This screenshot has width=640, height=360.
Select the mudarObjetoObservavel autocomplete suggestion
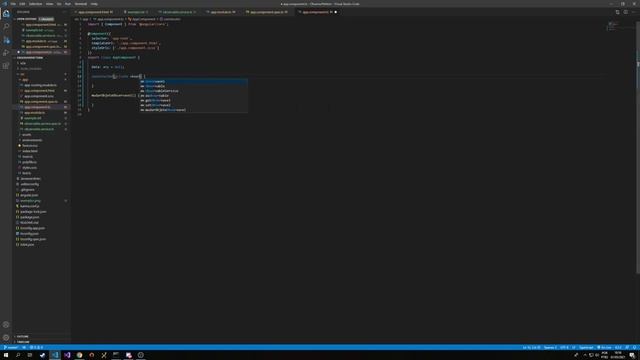(x=193, y=110)
